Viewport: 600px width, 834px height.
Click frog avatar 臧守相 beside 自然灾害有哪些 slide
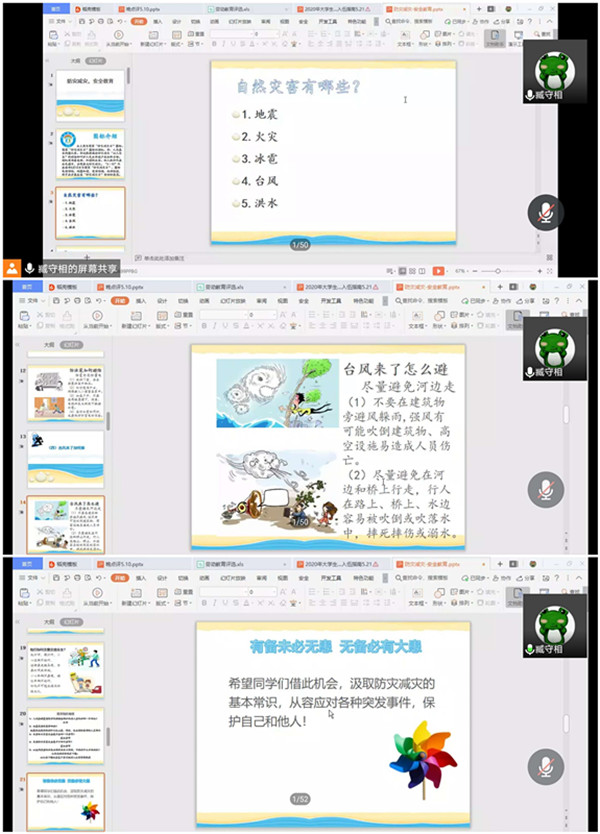[555, 71]
